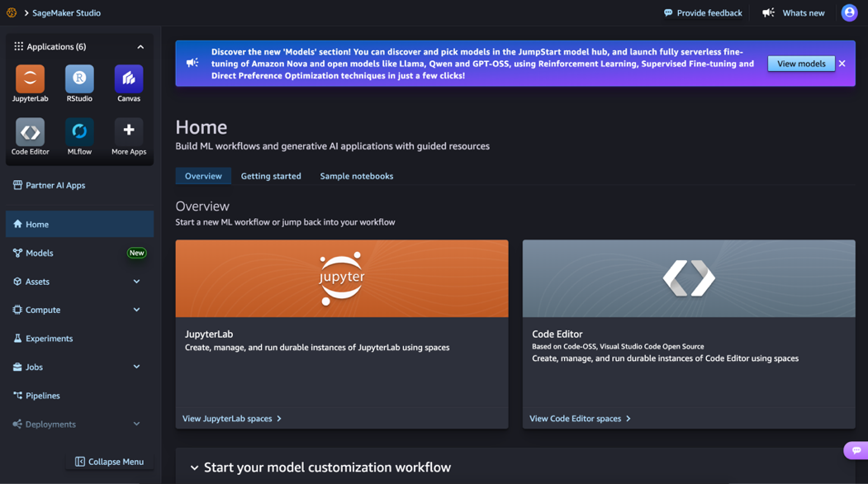Switch to the Sample notebooks tab
868x484 pixels.
[357, 176]
